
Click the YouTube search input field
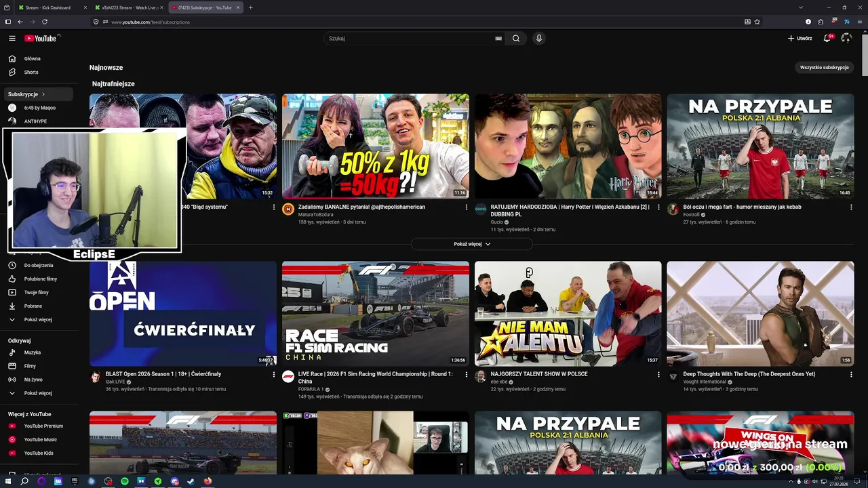[x=410, y=39]
